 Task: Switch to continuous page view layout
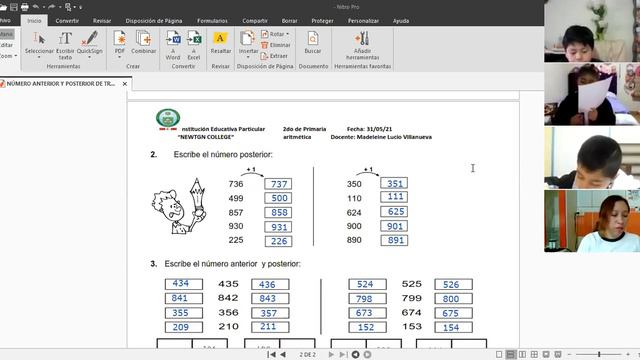tap(511, 354)
